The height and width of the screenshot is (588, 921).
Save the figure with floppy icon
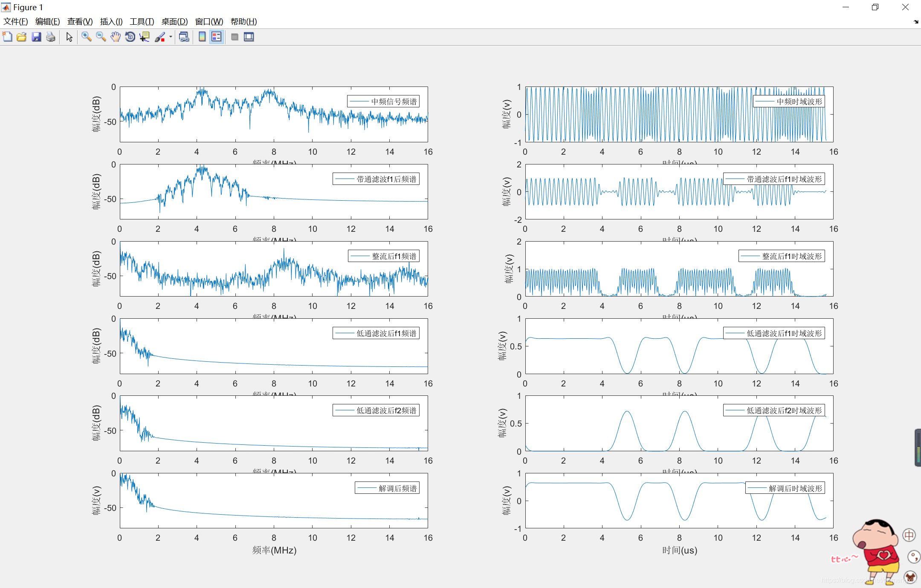[36, 37]
